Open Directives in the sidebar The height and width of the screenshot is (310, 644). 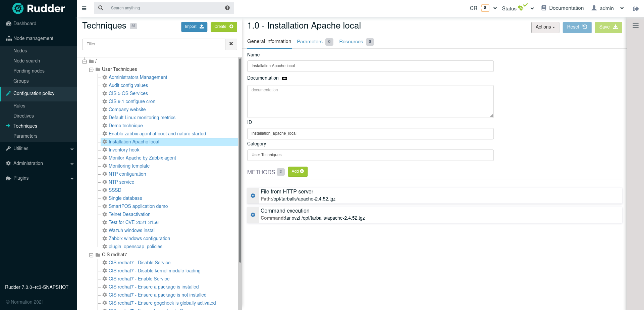[23, 116]
